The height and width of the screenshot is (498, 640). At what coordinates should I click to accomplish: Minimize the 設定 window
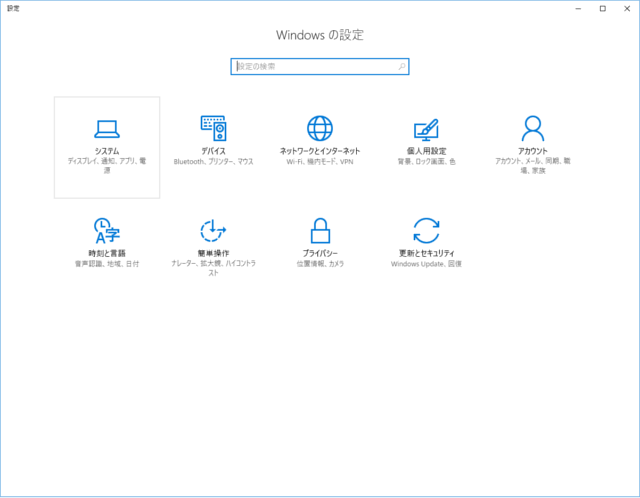coord(578,9)
